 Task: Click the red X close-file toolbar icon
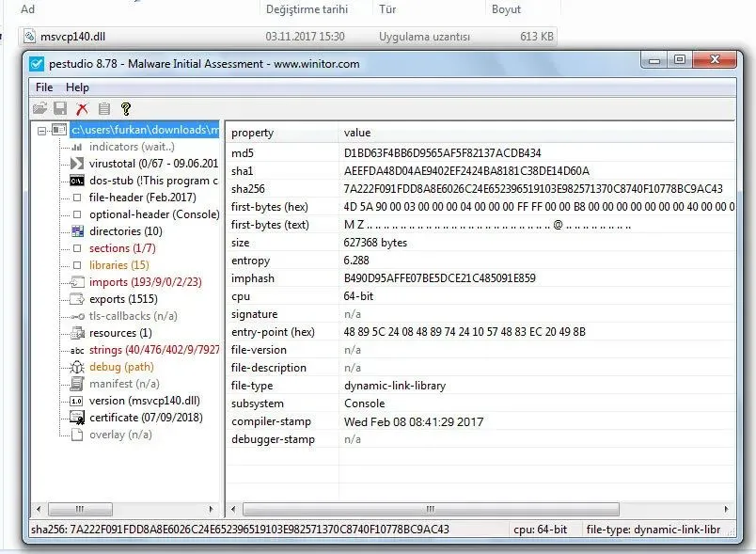coord(82,109)
